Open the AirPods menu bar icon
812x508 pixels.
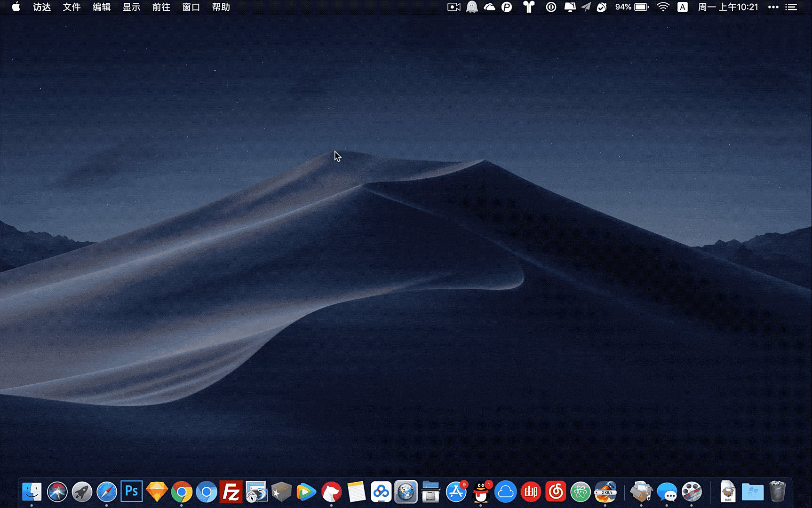(x=529, y=7)
